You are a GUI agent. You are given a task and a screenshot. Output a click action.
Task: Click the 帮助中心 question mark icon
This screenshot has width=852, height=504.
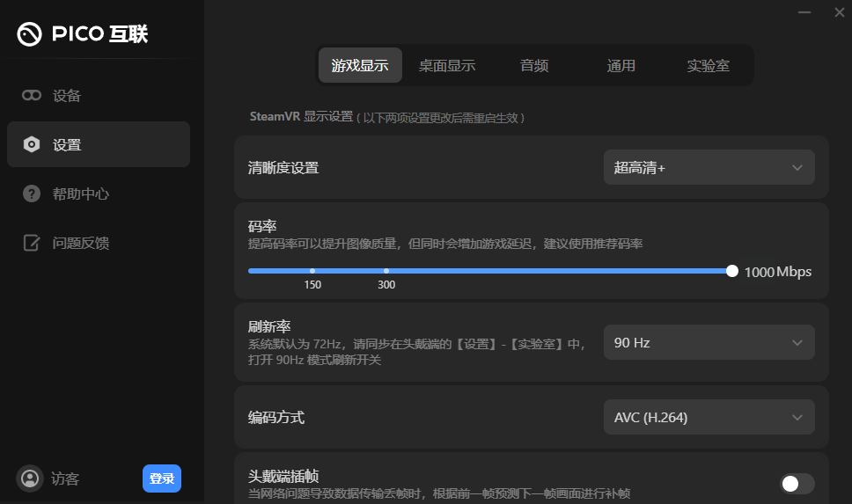(x=32, y=194)
